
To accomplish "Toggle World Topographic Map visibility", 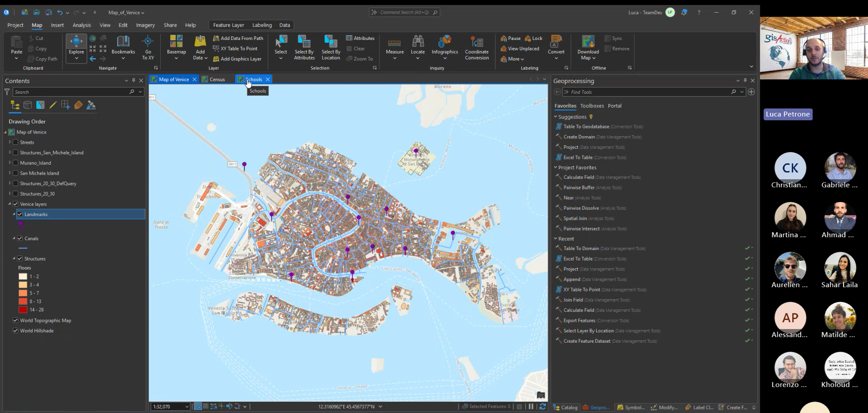I will (15, 320).
